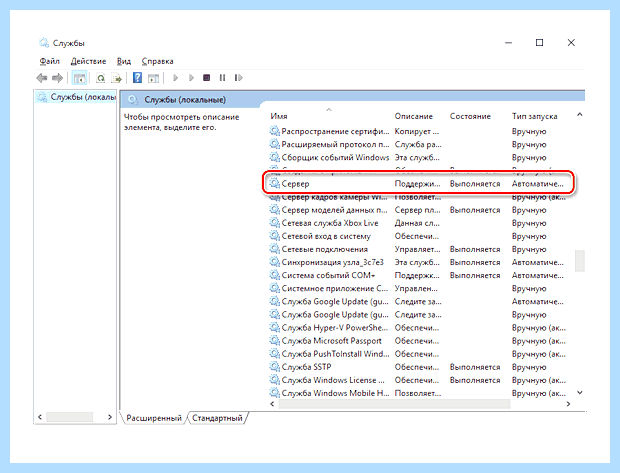The image size is (620, 473).
Task: Open the Файл menu
Action: point(49,61)
